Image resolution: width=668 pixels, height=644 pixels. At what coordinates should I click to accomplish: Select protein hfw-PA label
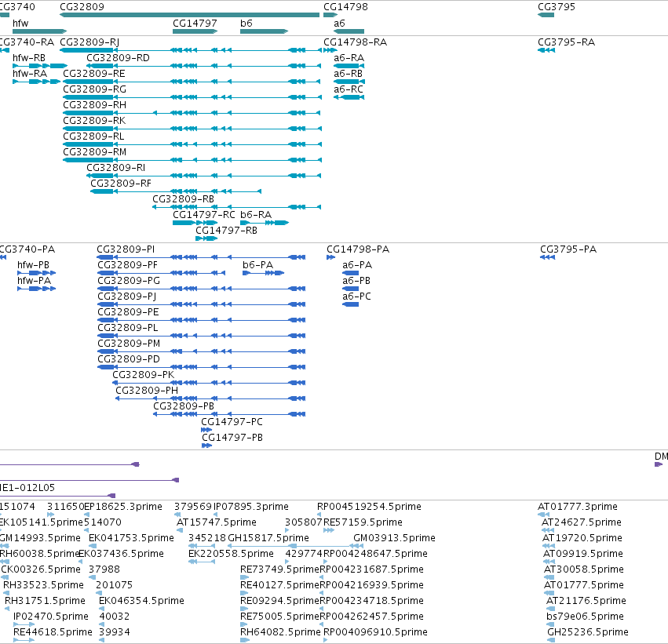(34, 281)
